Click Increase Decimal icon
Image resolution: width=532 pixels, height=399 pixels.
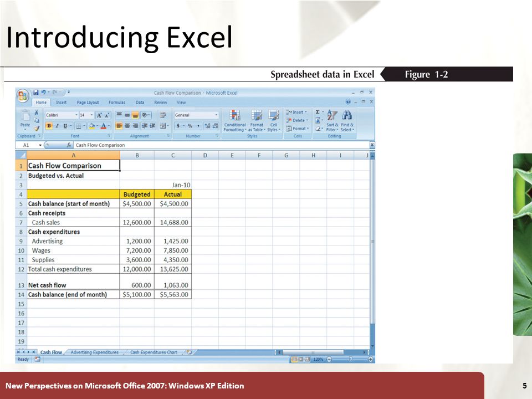click(x=207, y=126)
